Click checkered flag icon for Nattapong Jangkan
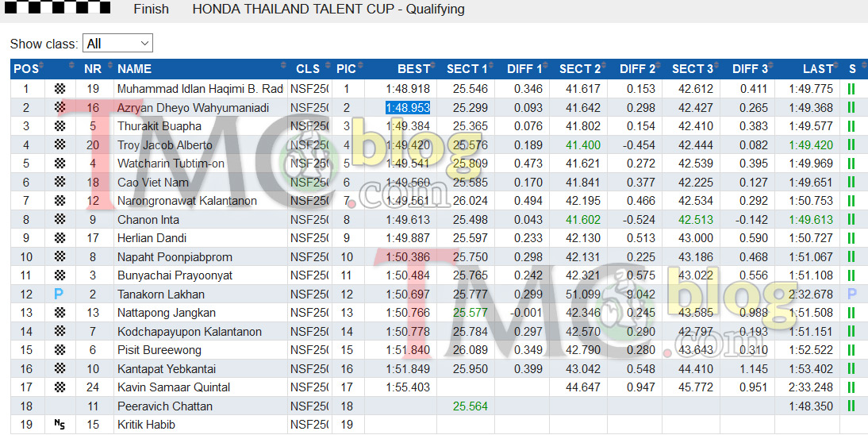Viewport: 868px width, 435px height. [x=60, y=313]
